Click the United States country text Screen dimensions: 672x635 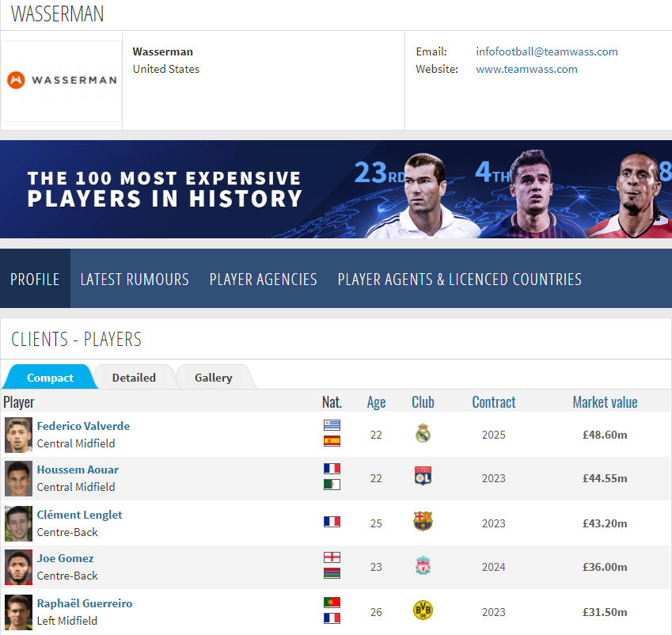[x=166, y=69]
